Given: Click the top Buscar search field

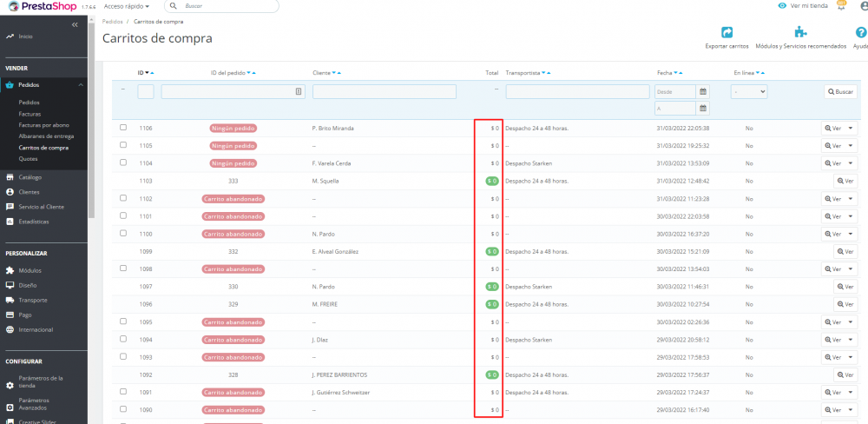Looking at the screenshot, I should coord(221,6).
